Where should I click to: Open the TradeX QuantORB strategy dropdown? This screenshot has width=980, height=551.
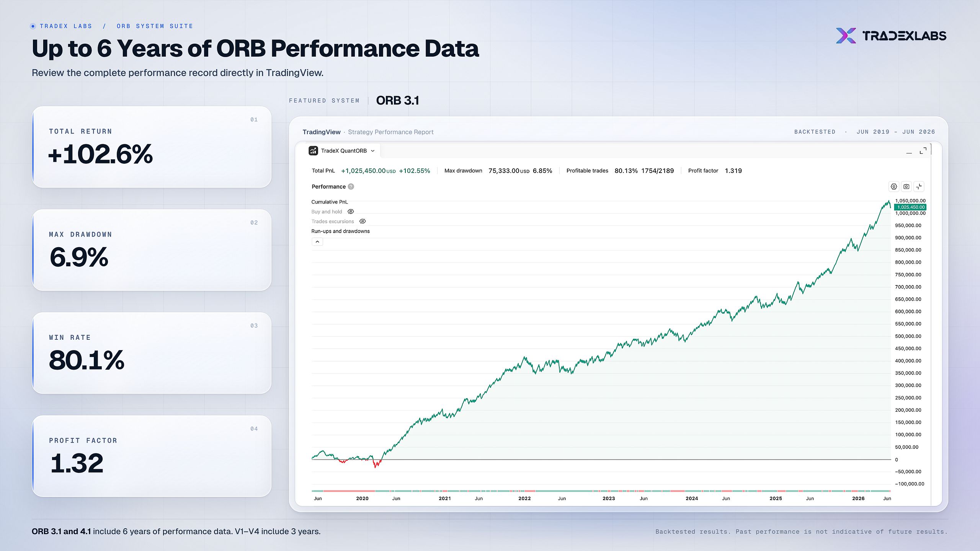tap(344, 151)
